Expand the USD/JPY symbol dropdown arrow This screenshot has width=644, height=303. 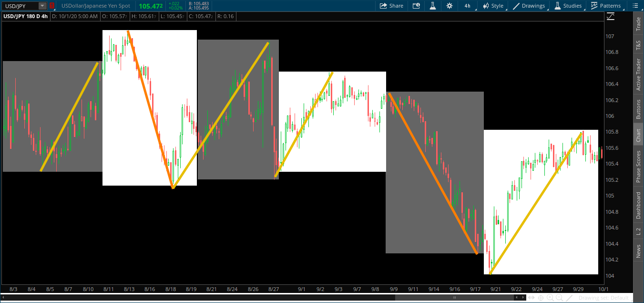coord(42,6)
